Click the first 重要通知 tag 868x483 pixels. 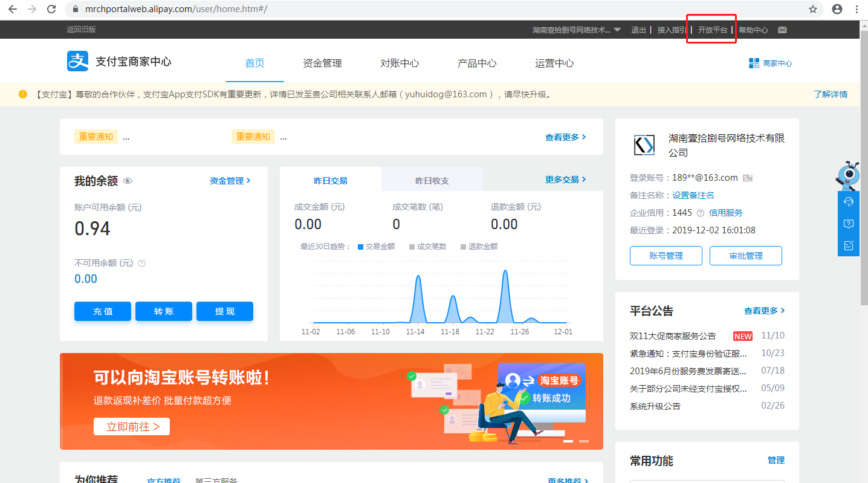pos(96,137)
